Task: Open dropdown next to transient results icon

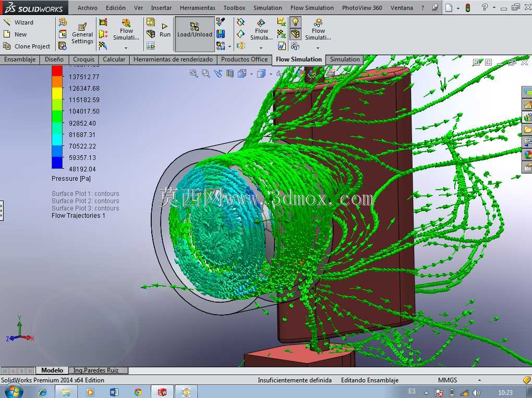Action: coord(230,46)
